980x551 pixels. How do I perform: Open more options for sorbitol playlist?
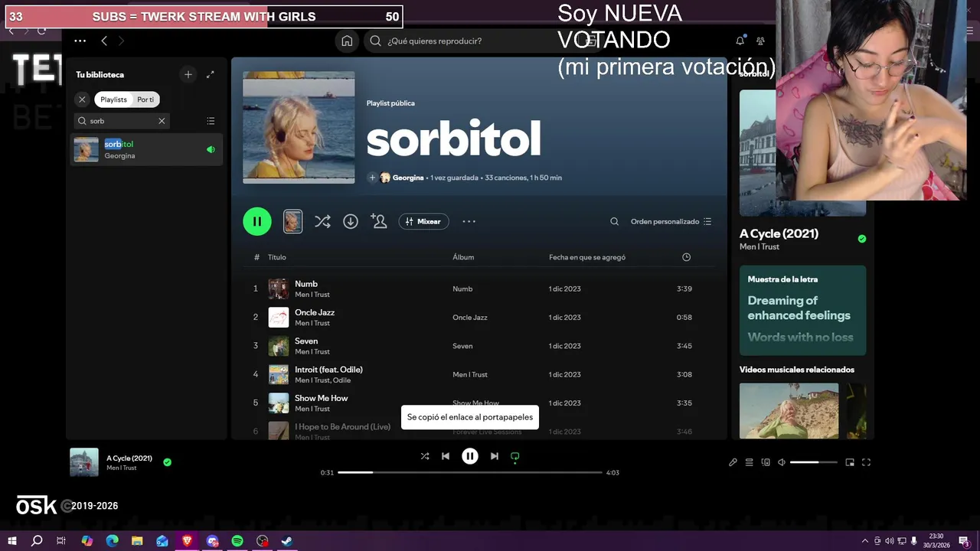click(x=469, y=221)
